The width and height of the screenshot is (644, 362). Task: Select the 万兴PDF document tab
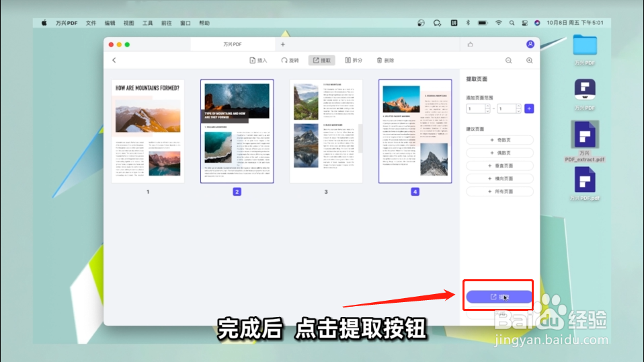[x=233, y=44]
